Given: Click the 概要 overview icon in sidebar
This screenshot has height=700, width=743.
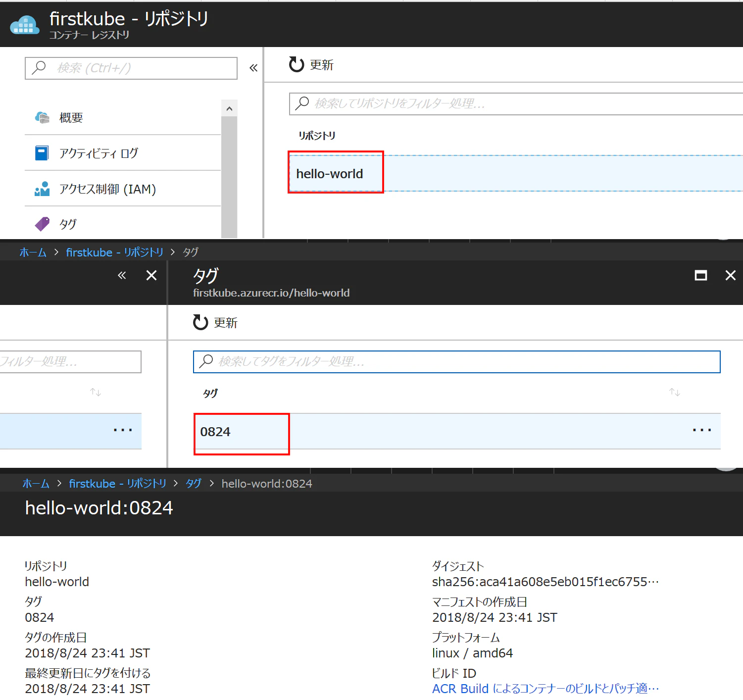Looking at the screenshot, I should click(42, 117).
